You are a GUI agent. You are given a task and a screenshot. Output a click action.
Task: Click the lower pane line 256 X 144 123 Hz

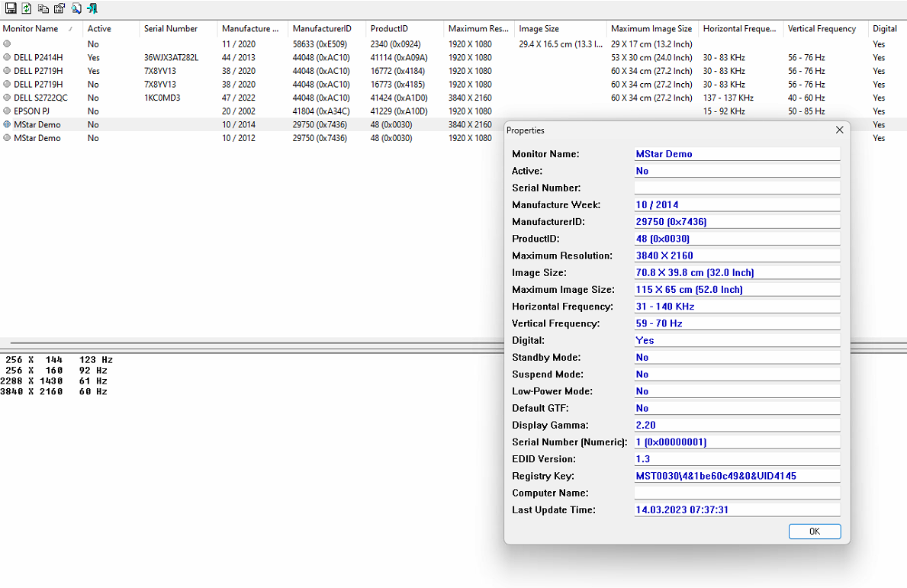tap(59, 360)
